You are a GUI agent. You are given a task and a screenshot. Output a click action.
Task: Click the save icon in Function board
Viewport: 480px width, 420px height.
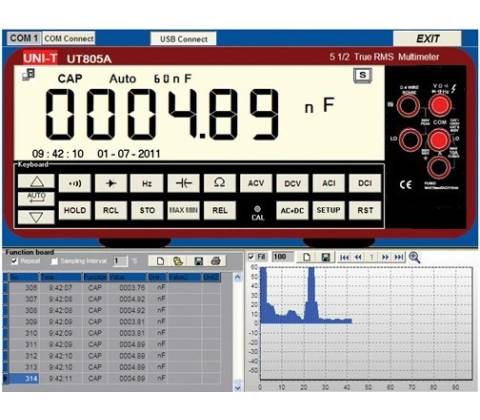(x=198, y=261)
